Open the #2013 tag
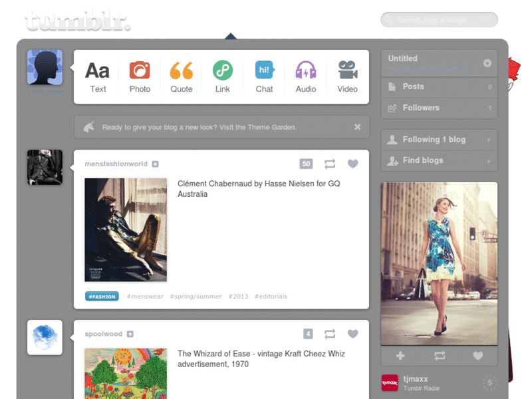The height and width of the screenshot is (399, 532). point(238,297)
